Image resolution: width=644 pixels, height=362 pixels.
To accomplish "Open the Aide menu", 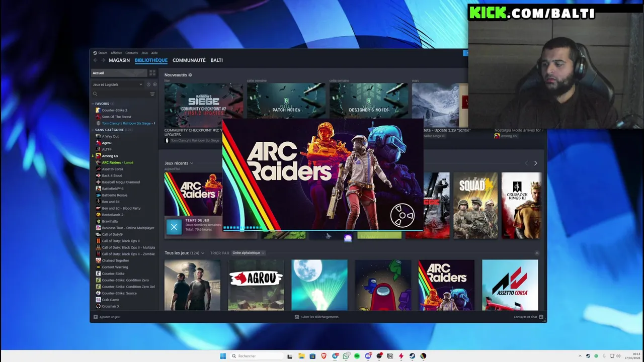I will click(x=154, y=53).
